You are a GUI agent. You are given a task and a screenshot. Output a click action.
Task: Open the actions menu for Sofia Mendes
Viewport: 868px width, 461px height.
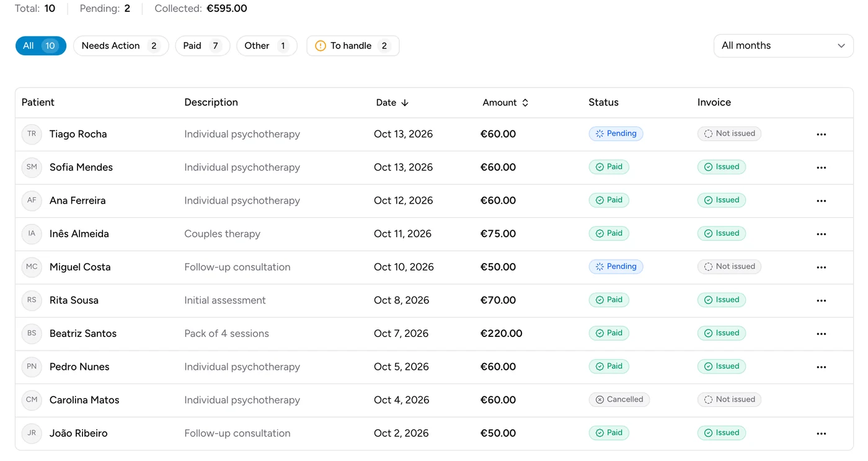point(821,168)
